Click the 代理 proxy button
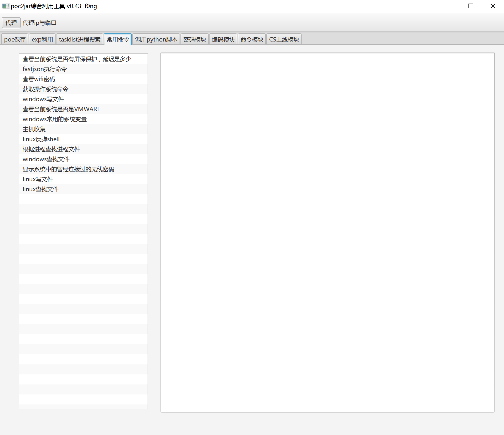This screenshot has height=435, width=504. [11, 23]
